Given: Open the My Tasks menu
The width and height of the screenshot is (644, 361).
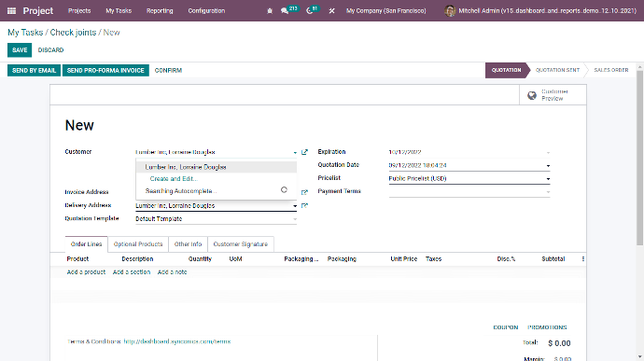Looking at the screenshot, I should 119,10.
